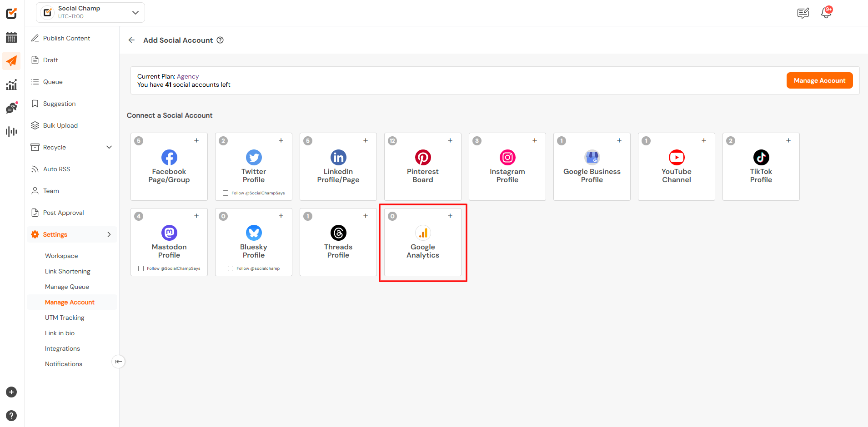Image resolution: width=868 pixels, height=427 pixels.
Task: Collapse the sidebar with the arrow button
Action: [x=118, y=362]
